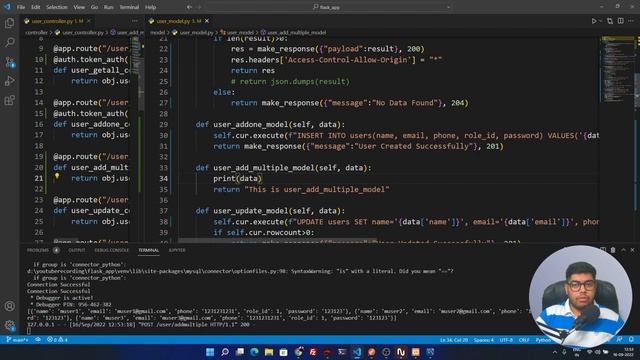The image size is (640, 360).
Task: Open the Windows Start menu
Action: (210, 352)
